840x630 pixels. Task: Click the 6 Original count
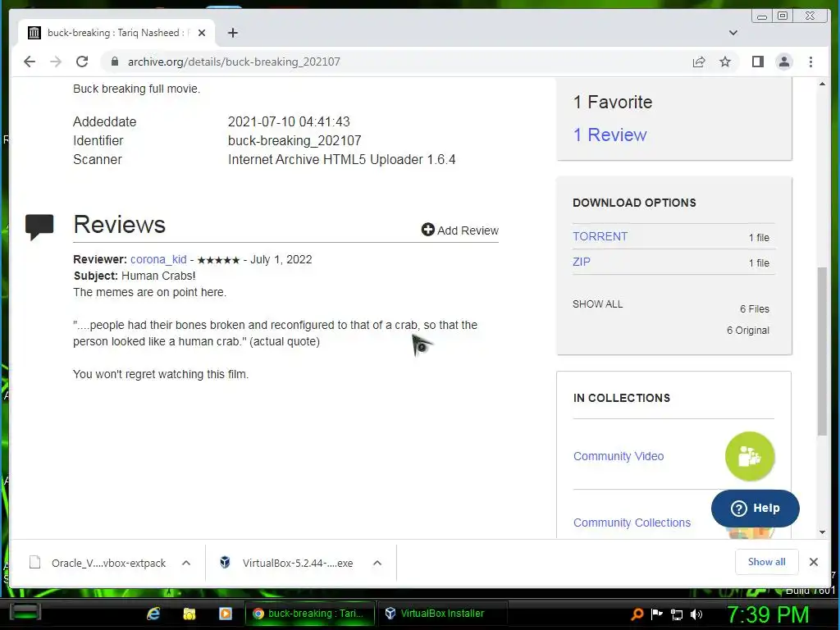pos(748,331)
